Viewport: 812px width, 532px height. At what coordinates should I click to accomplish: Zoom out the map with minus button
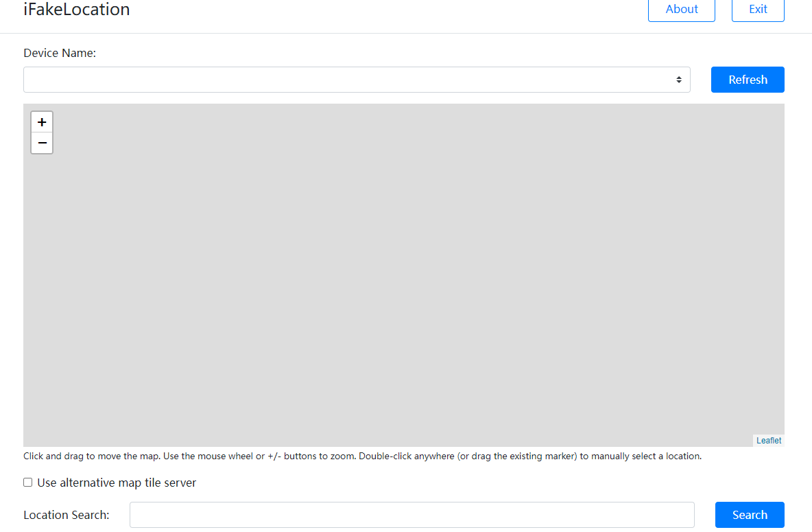42,143
